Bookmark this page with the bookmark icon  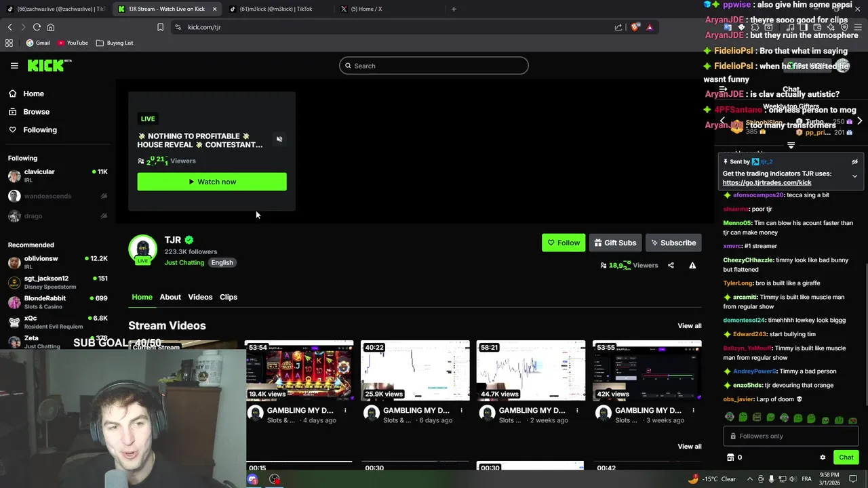click(160, 27)
